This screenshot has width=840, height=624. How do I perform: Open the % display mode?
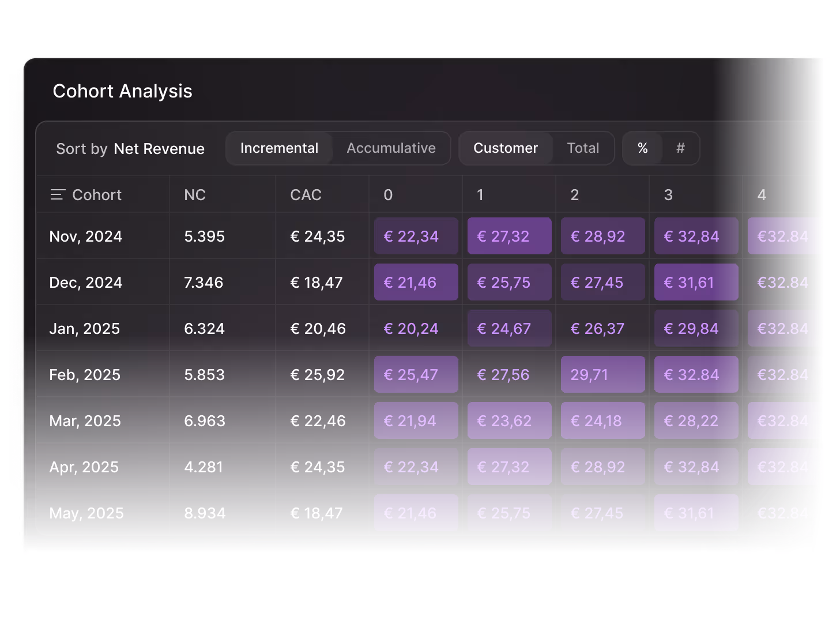click(642, 148)
